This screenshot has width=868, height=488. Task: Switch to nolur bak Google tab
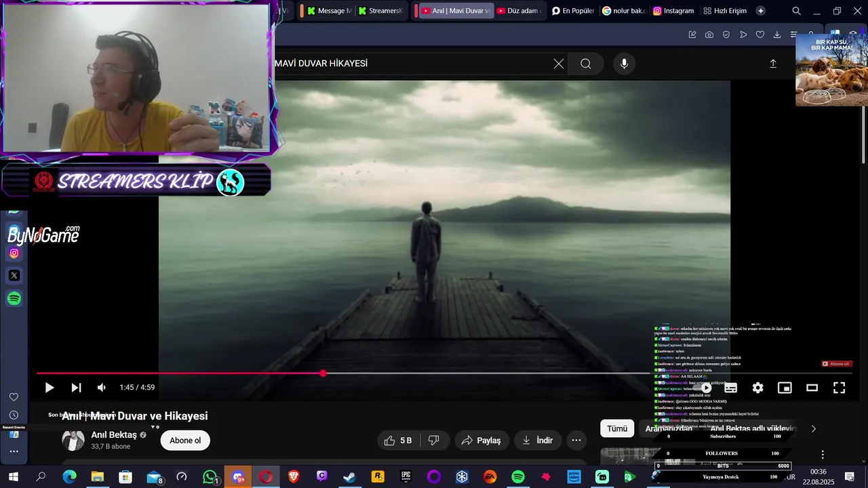tap(624, 11)
